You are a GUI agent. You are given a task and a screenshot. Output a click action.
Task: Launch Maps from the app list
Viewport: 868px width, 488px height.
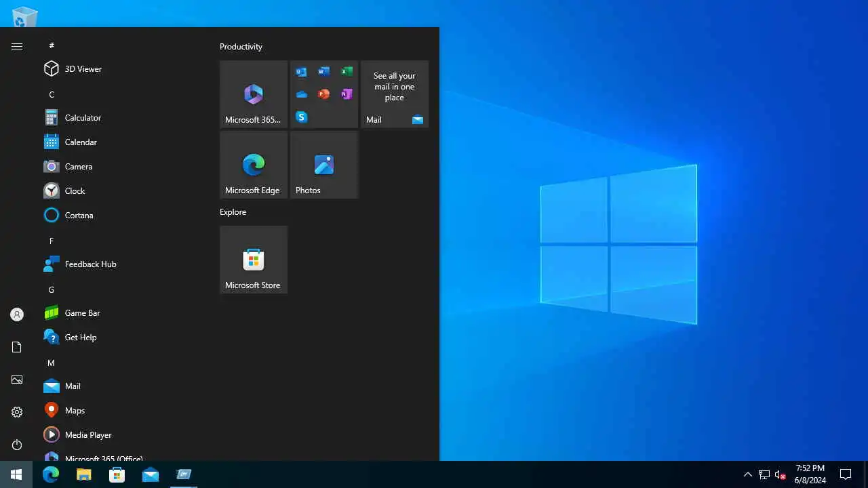tap(123, 410)
